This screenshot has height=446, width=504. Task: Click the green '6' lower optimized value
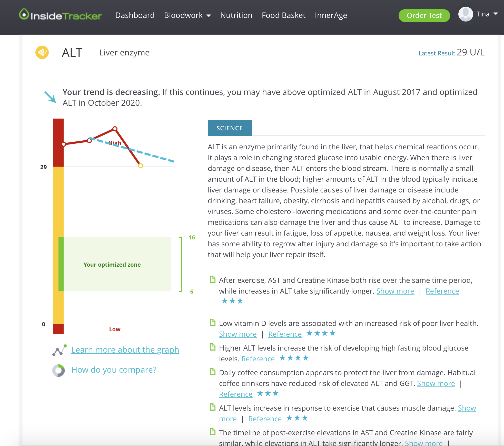(192, 292)
